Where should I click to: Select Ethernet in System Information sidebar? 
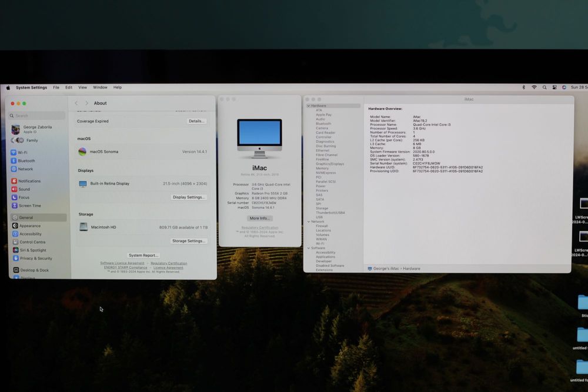(x=322, y=150)
